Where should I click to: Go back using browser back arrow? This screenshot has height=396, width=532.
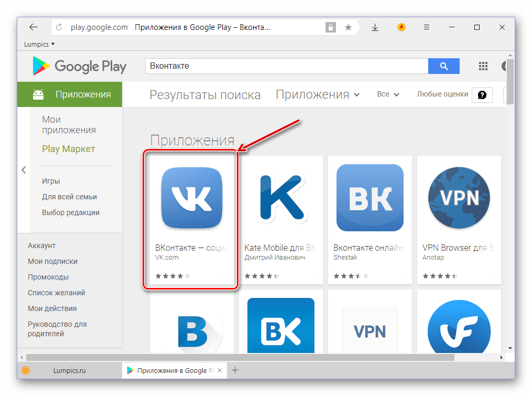point(33,27)
